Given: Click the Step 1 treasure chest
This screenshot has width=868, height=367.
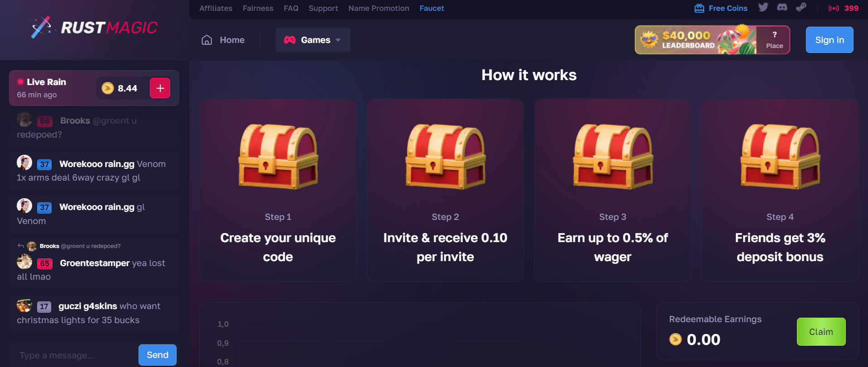Looking at the screenshot, I should tap(278, 156).
